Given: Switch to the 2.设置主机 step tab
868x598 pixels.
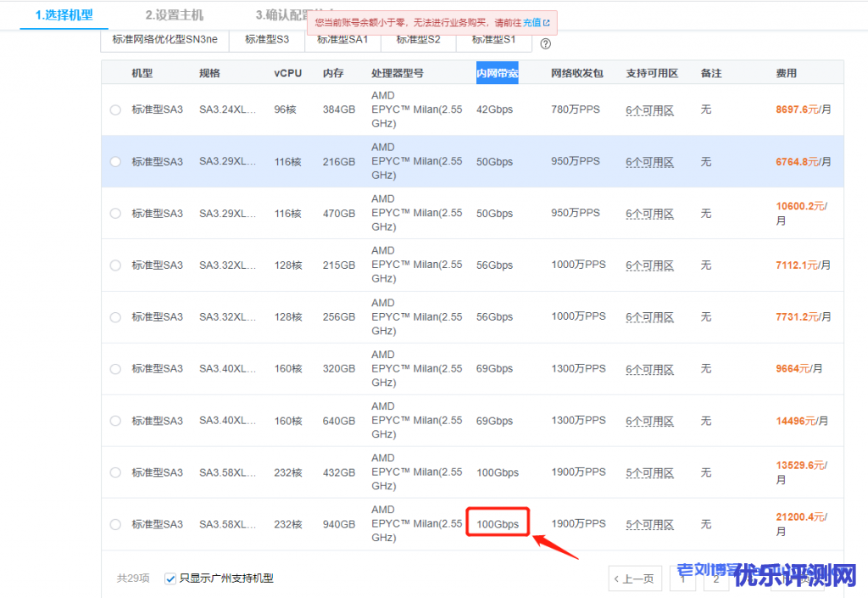Looking at the screenshot, I should (174, 15).
